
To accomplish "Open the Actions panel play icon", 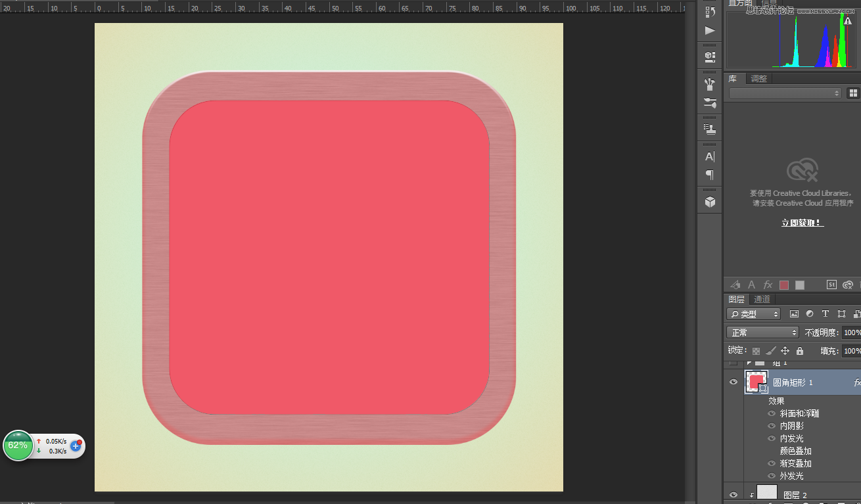I will pyautogui.click(x=710, y=30).
